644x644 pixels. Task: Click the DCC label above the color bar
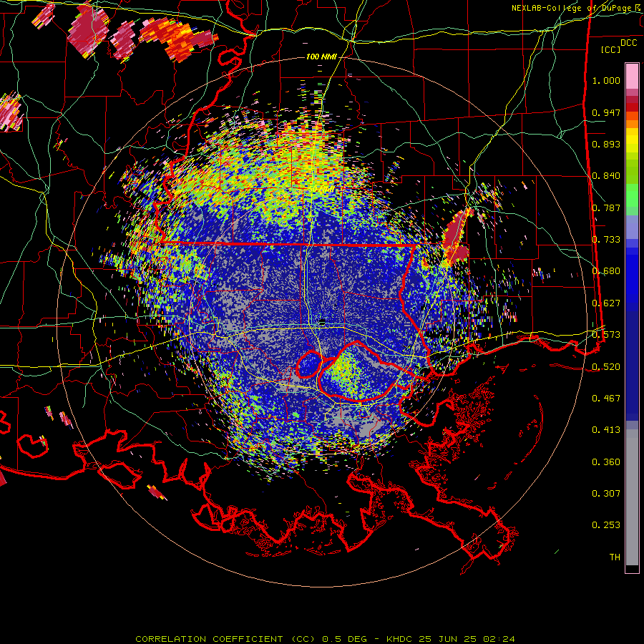coord(628,43)
